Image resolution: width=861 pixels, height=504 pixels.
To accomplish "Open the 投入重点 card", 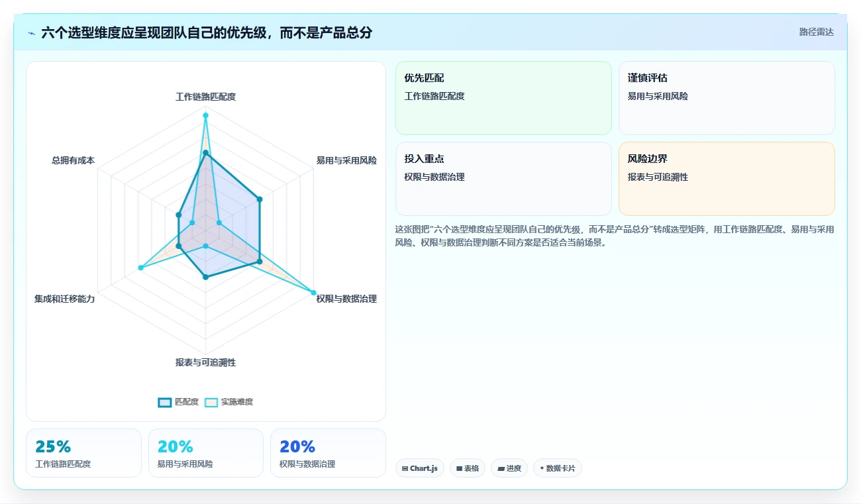I will (x=503, y=179).
